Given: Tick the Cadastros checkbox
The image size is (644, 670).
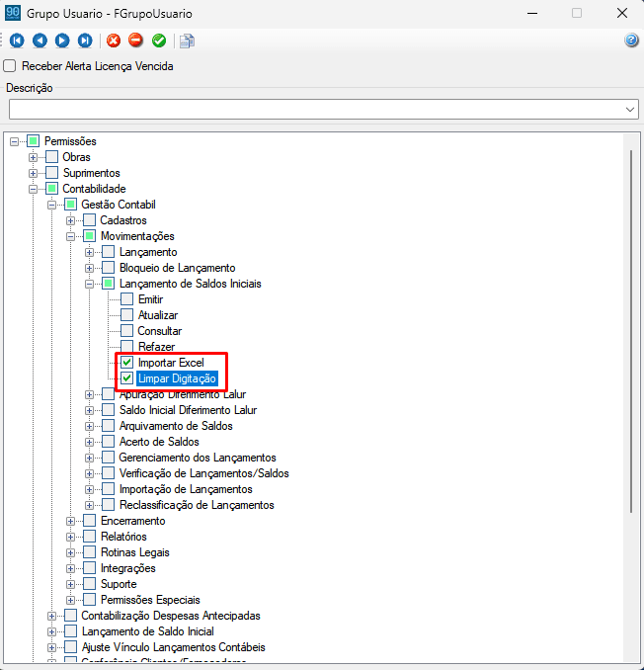Looking at the screenshot, I should (89, 220).
